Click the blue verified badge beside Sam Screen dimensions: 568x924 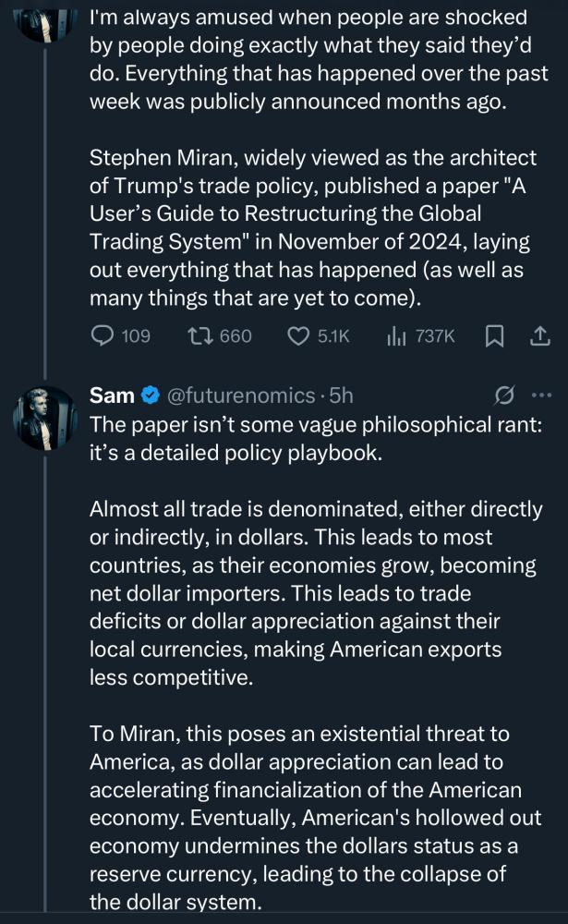(151, 395)
